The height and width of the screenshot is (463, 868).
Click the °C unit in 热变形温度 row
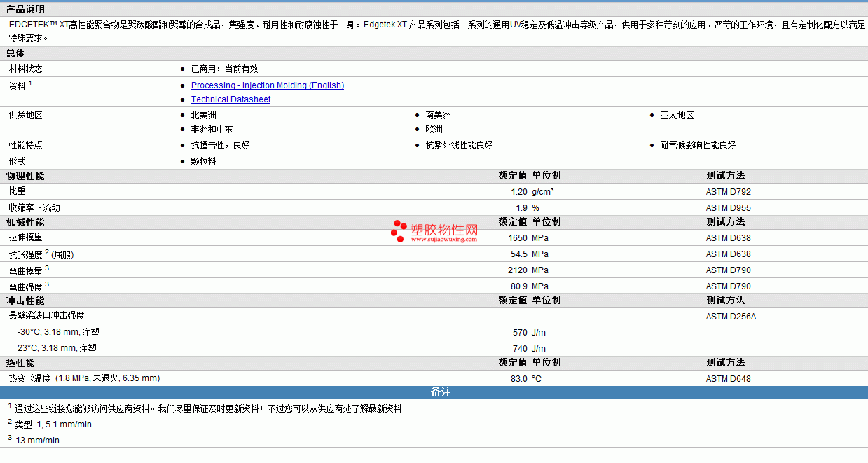point(537,379)
